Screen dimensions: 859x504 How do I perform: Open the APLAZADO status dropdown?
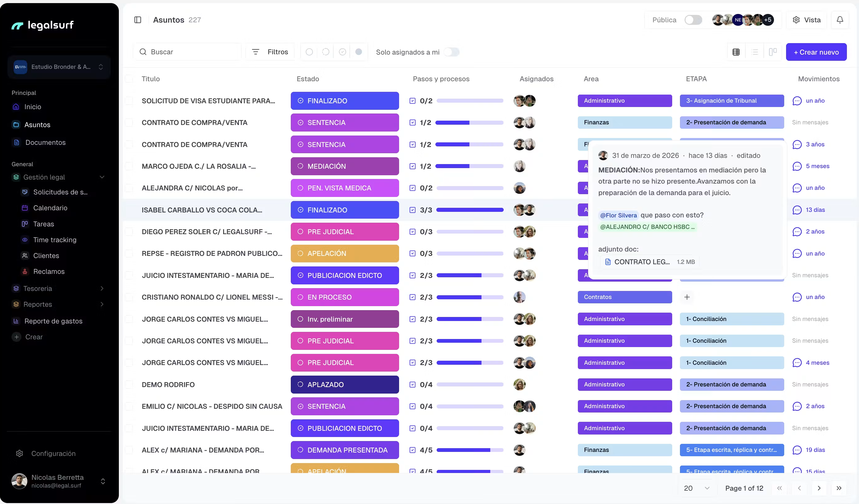coord(344,385)
